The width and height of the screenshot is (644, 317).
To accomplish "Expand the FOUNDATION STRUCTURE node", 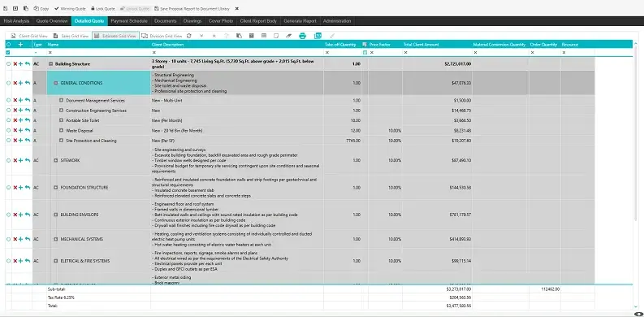I will pyautogui.click(x=56, y=188).
